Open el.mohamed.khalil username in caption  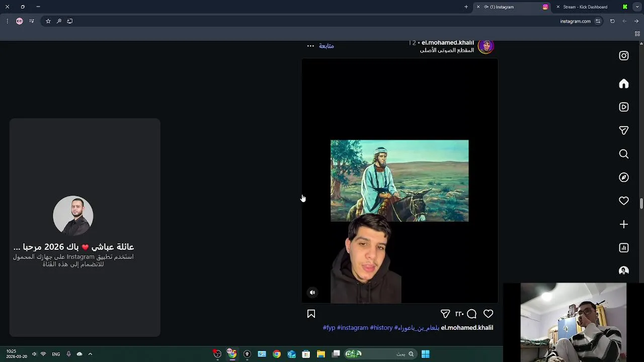[x=467, y=328]
